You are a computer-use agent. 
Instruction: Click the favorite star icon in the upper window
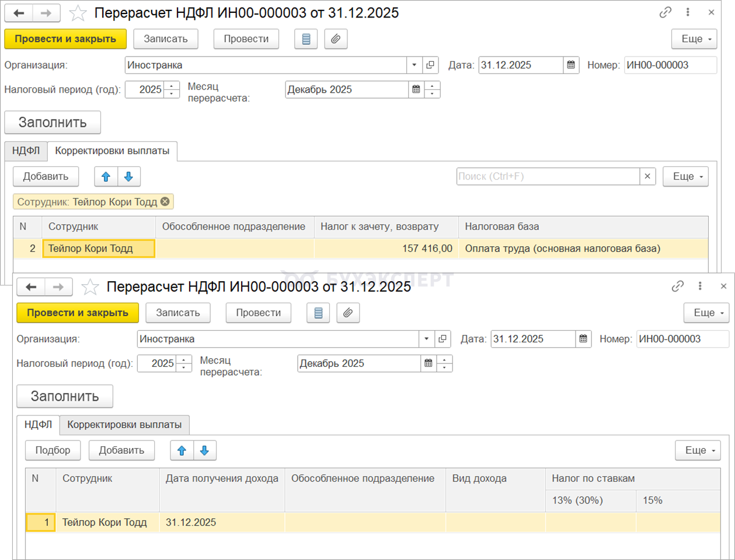(78, 13)
